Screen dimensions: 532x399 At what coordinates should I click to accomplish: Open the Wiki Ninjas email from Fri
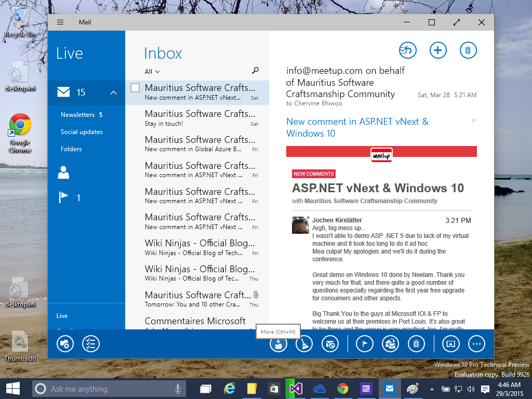tap(197, 247)
